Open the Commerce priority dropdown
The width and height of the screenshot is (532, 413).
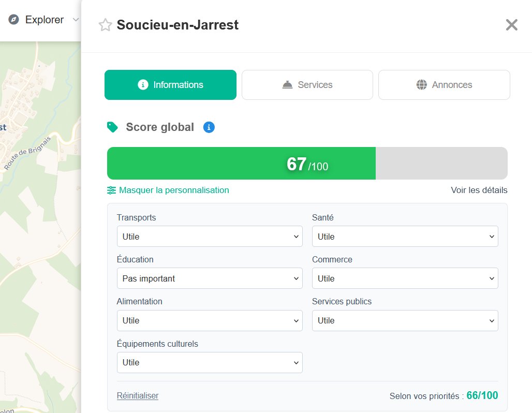tap(405, 278)
